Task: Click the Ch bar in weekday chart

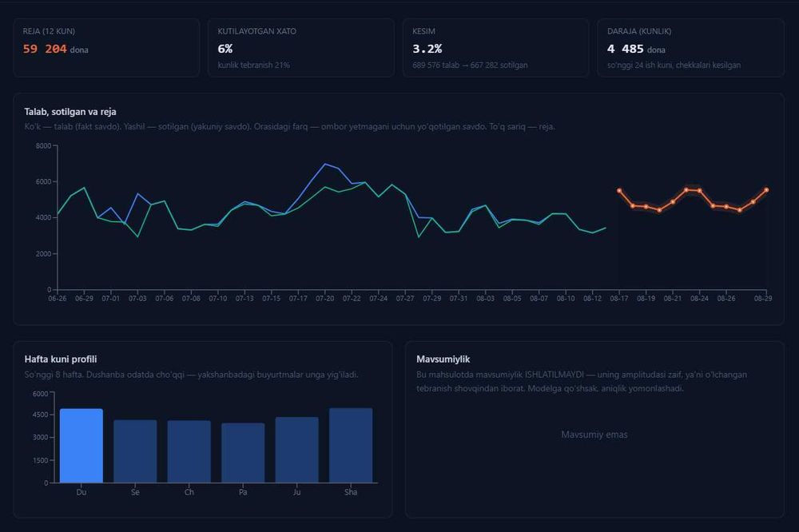Action: point(189,451)
